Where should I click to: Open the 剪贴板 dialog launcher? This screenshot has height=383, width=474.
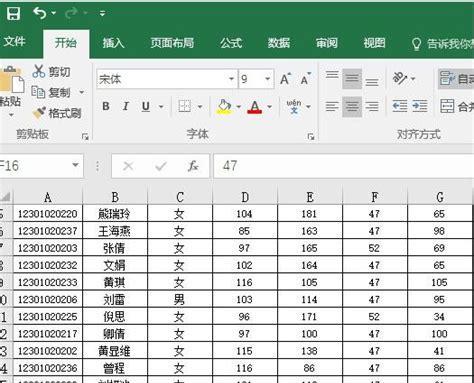tap(85, 136)
